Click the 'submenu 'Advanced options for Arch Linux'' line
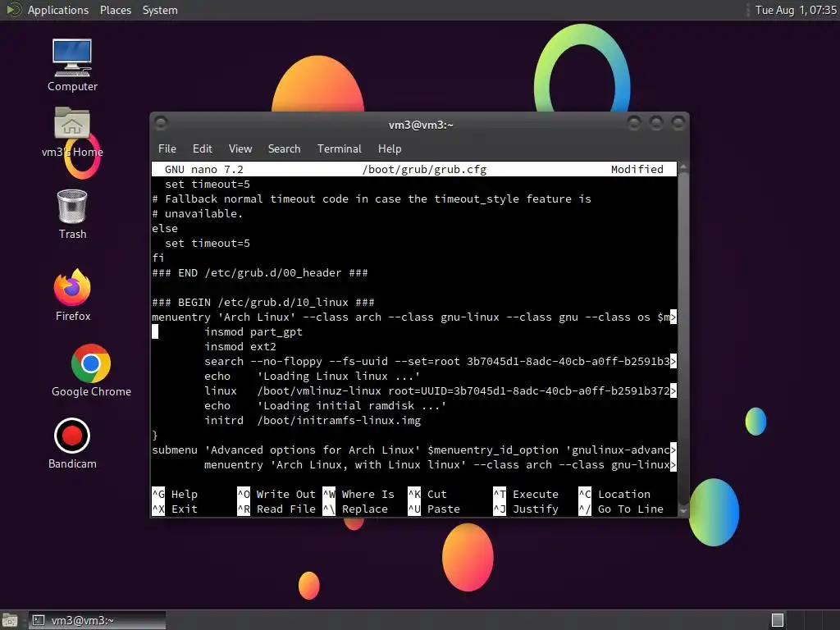This screenshot has height=630, width=840. coord(414,450)
